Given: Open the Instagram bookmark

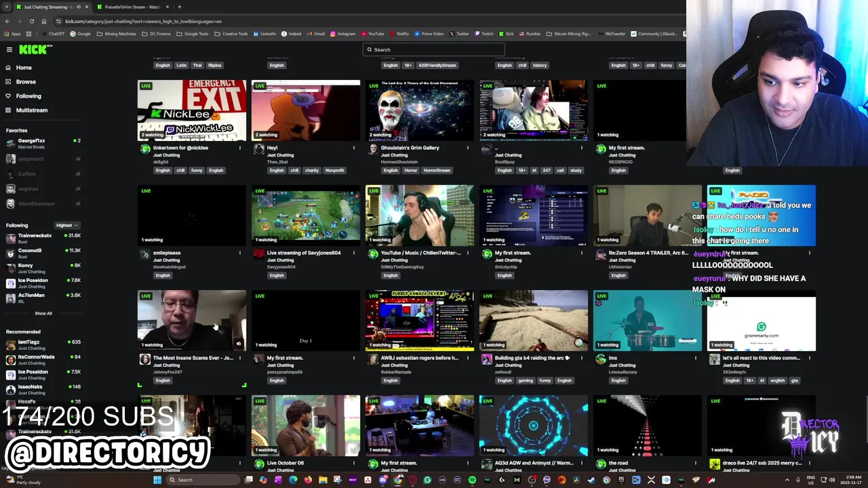Looking at the screenshot, I should 342,34.
